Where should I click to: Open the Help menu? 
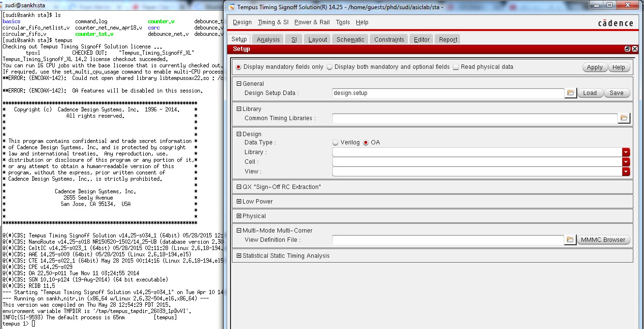pyautogui.click(x=362, y=22)
